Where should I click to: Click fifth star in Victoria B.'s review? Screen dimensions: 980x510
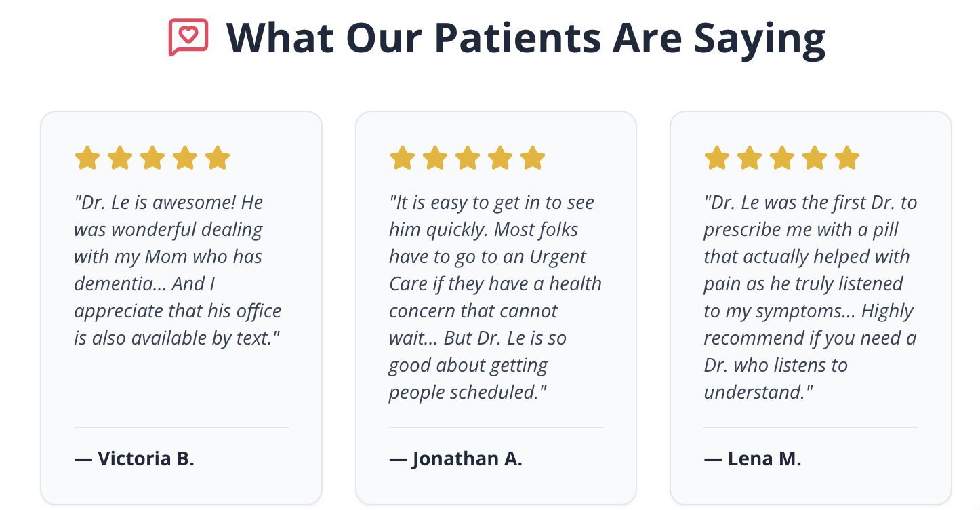coord(218,158)
